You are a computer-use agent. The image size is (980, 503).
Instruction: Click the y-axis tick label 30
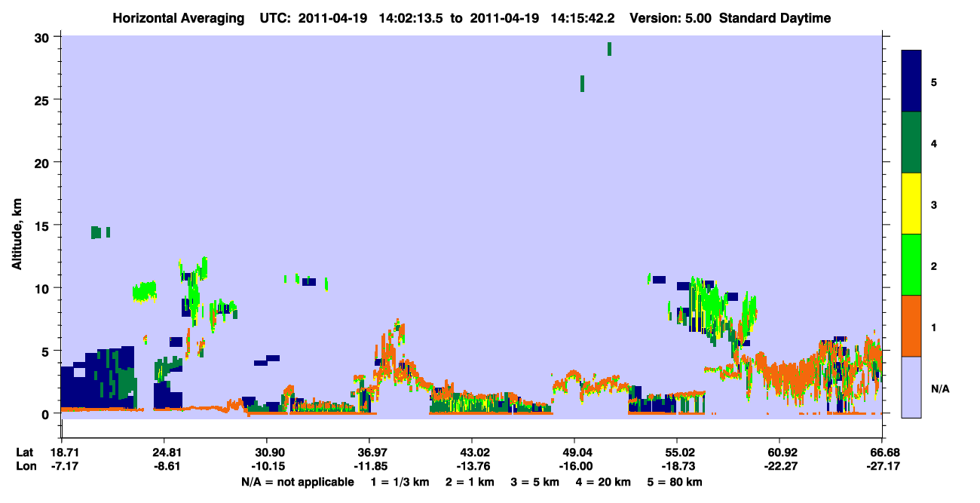coord(43,37)
